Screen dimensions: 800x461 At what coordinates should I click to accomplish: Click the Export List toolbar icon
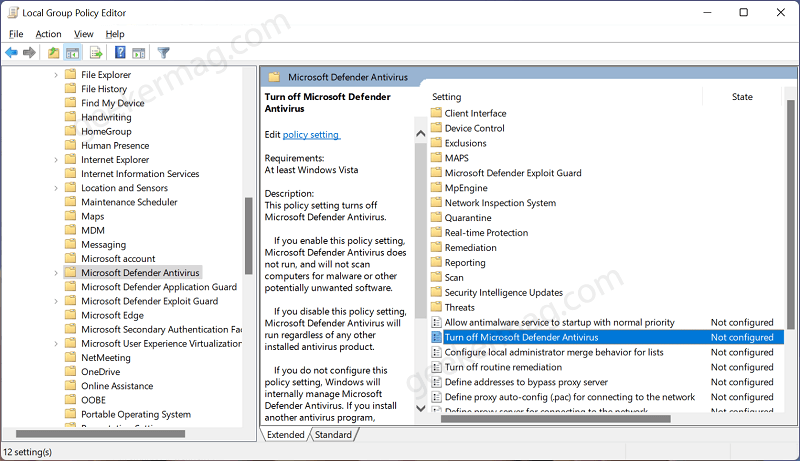click(x=95, y=53)
